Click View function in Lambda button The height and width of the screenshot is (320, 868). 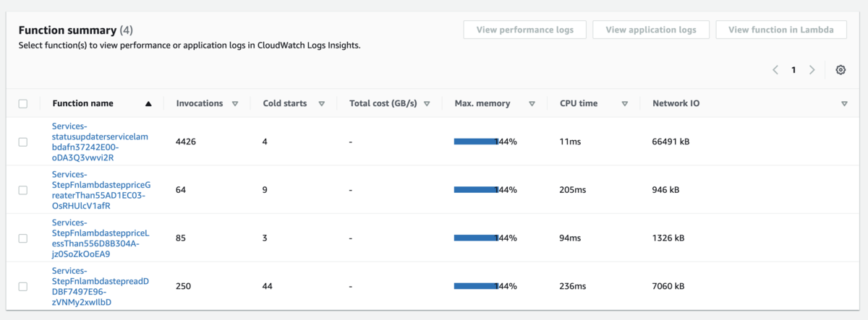[781, 30]
